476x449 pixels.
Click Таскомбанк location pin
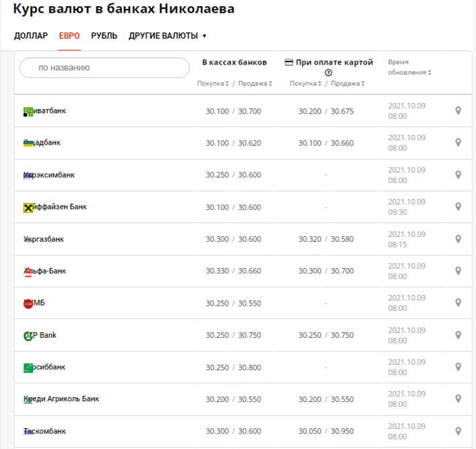(458, 431)
